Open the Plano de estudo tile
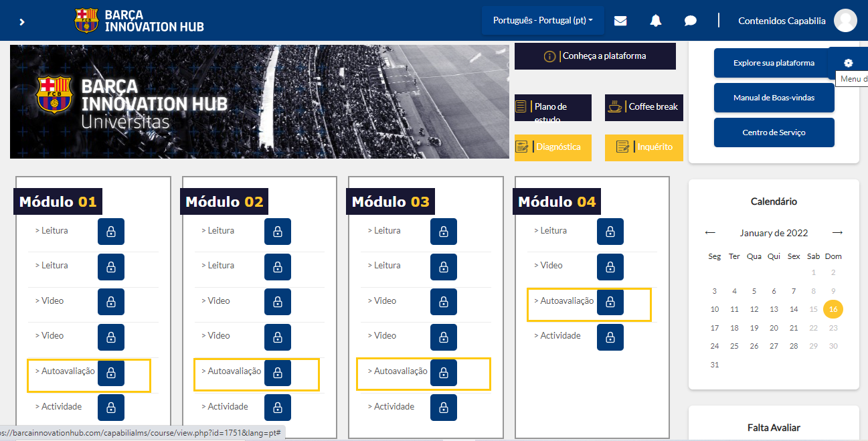Viewport: 868px width, 441px height. (553, 108)
